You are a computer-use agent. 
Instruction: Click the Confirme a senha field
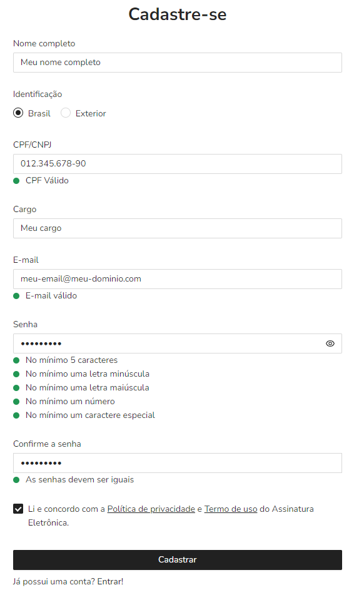(x=178, y=463)
